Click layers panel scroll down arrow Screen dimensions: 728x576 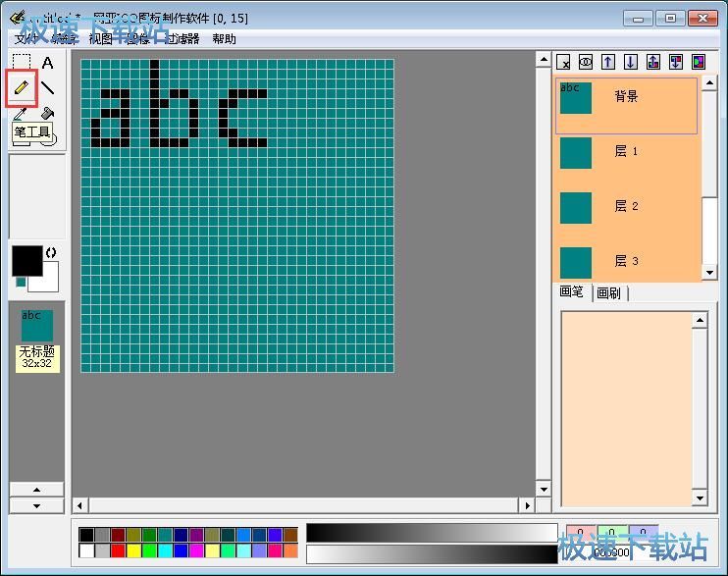coord(709,273)
